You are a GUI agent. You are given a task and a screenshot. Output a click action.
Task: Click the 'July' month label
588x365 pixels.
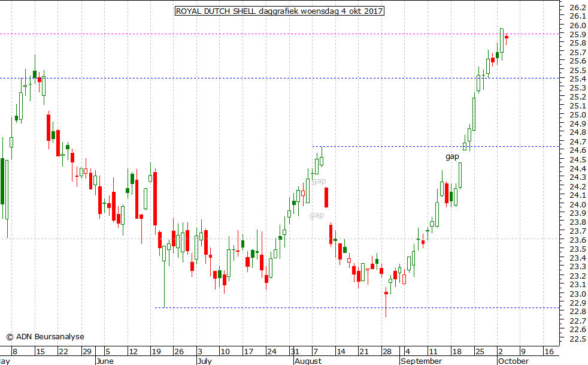pos(204,361)
